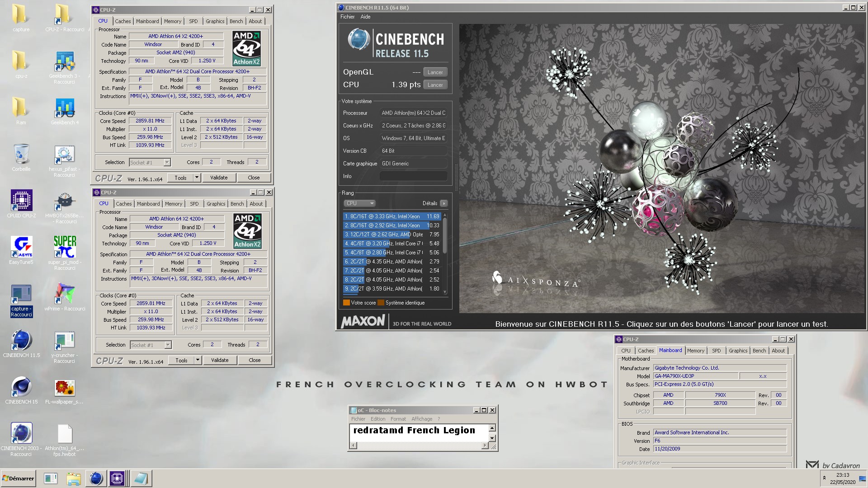Launch the wPrime shortcut icon

coord(64,297)
